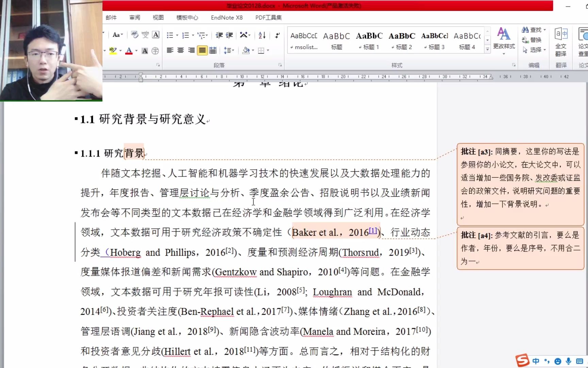The image size is (588, 368).
Task: Launch 全文翻译 full-text translation
Action: (x=561, y=41)
